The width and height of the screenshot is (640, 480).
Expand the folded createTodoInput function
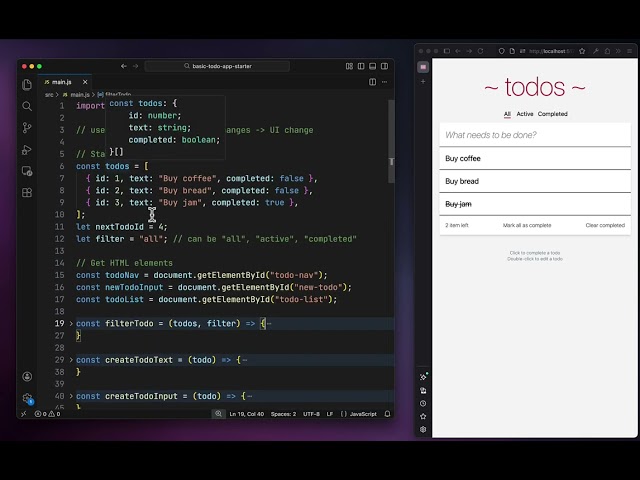tap(71, 396)
